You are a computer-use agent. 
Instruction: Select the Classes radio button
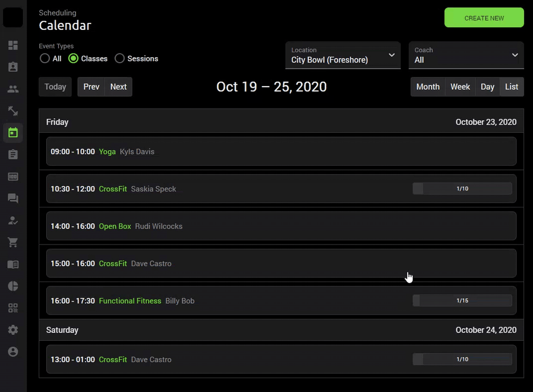click(x=73, y=58)
